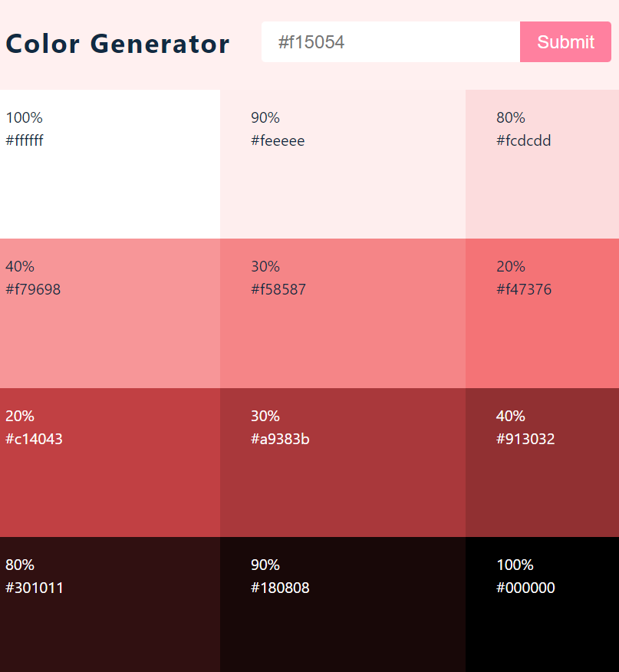Screen dimensions: 619x672
Task: Click the #feeeee hex code label
Action: pyautogui.click(x=278, y=140)
